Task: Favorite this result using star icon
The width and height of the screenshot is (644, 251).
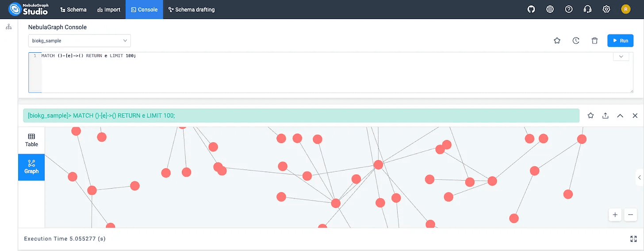Action: 590,116
